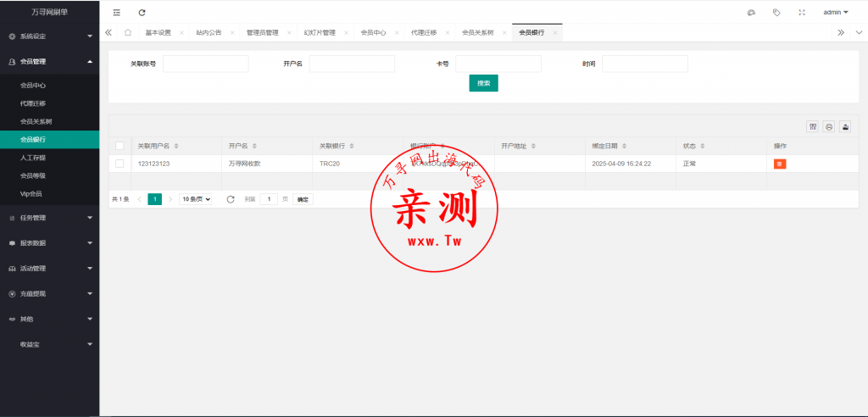This screenshot has height=417, width=868.
Task: Switch to the 代理迁移 tab
Action: (424, 33)
